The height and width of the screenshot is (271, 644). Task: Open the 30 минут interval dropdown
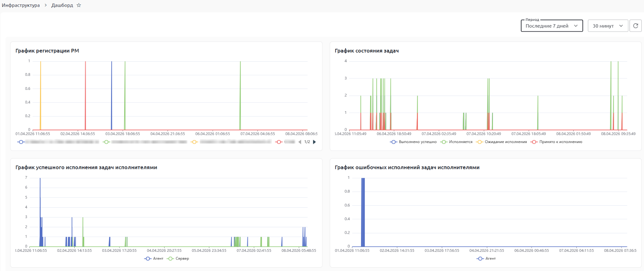click(607, 26)
